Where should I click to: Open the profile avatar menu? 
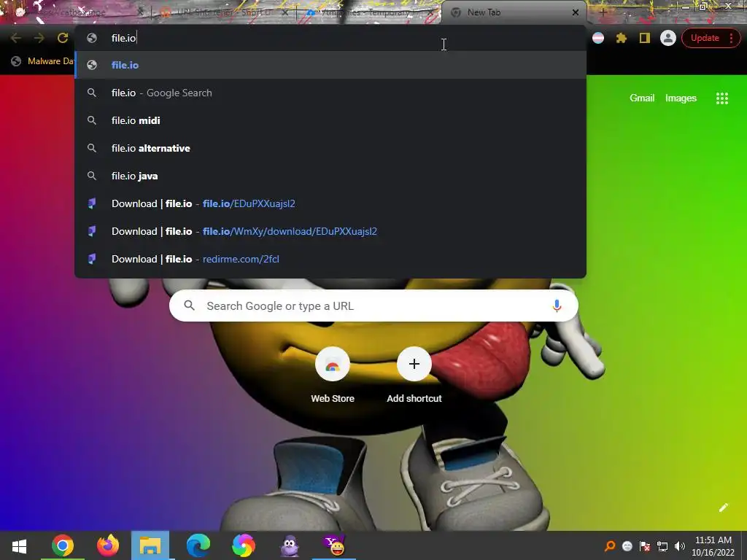668,38
